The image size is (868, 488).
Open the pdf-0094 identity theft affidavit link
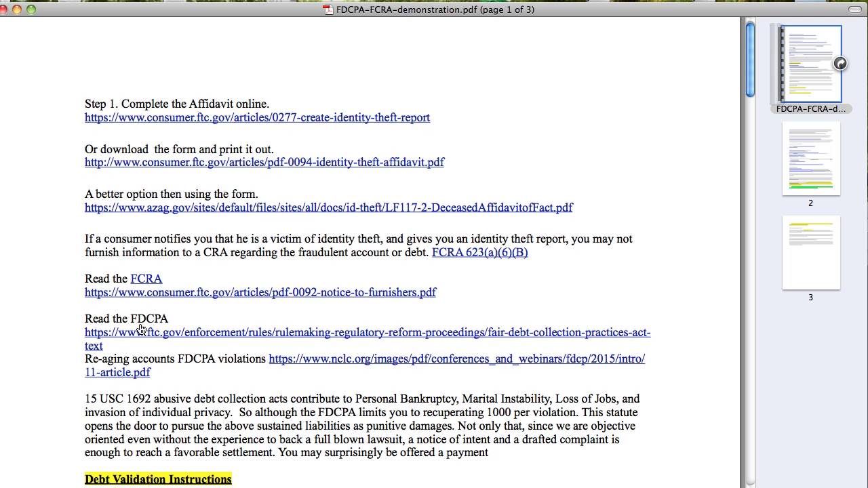pos(264,162)
